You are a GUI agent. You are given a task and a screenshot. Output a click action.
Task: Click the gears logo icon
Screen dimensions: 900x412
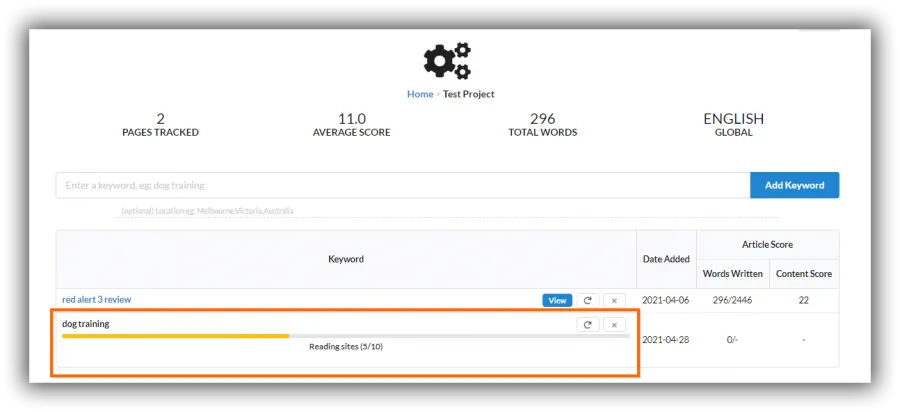(447, 60)
